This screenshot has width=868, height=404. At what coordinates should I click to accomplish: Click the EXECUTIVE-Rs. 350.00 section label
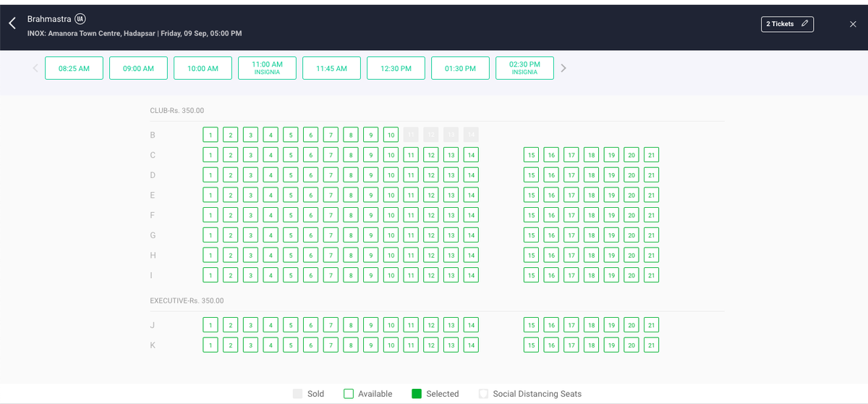pyautogui.click(x=187, y=300)
